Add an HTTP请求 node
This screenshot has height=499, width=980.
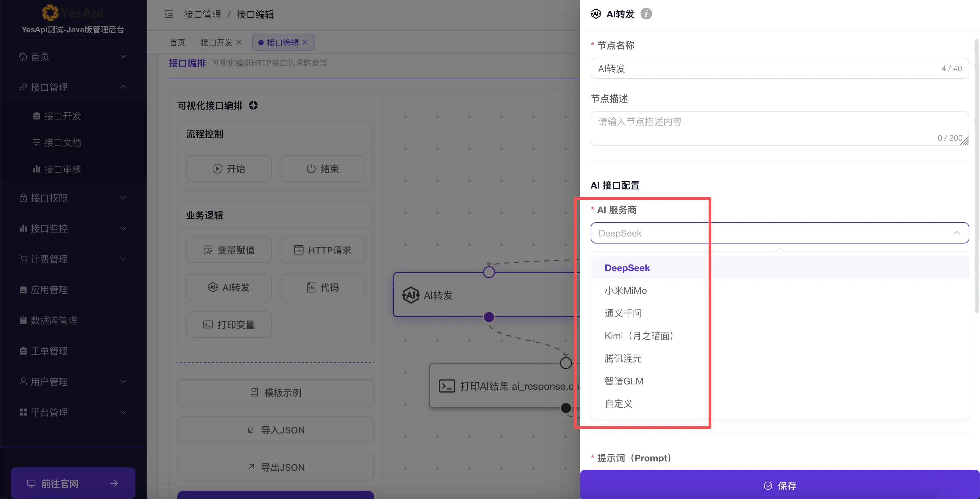coord(322,250)
